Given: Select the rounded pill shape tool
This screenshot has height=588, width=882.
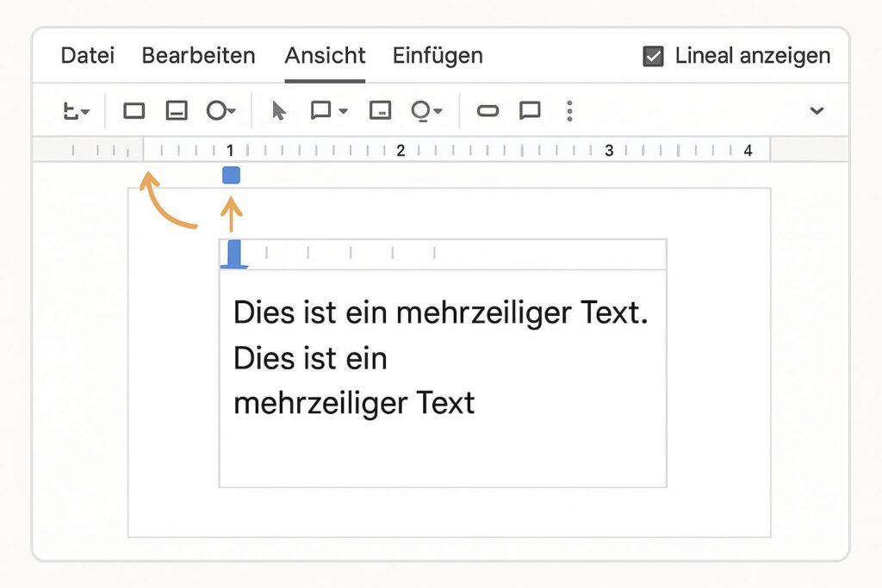Looking at the screenshot, I should pyautogui.click(x=488, y=111).
